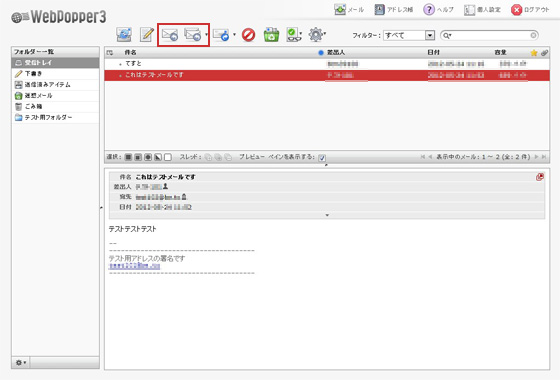Image resolution: width=560 pixels, height=380 pixels.
Task: Sort by the 日付 column header
Action: 433,52
